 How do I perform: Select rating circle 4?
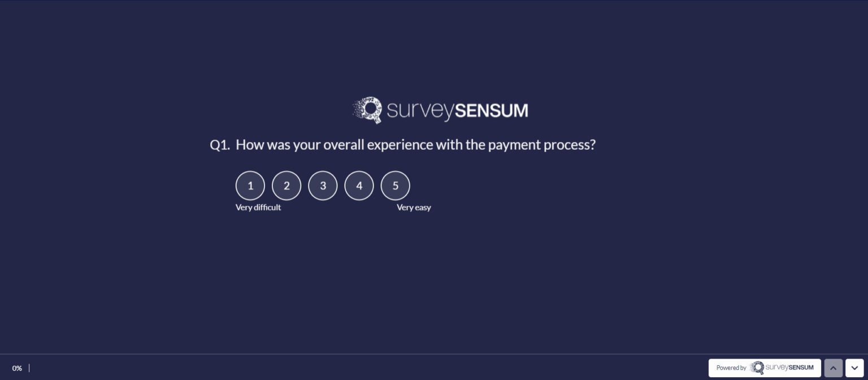pyautogui.click(x=359, y=185)
